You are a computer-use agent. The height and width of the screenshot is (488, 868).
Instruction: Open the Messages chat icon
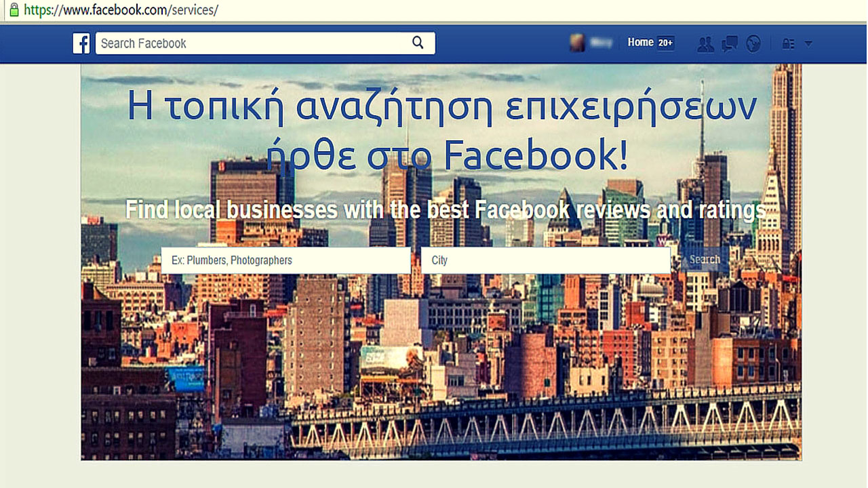(730, 44)
